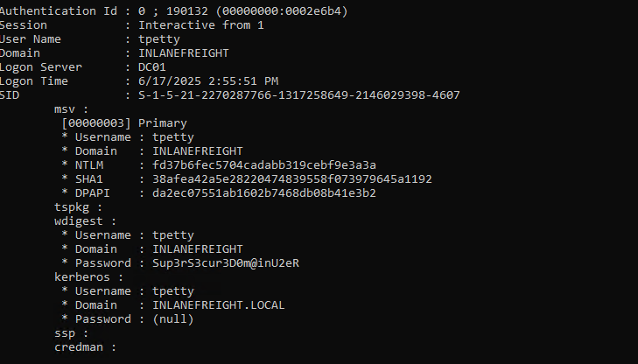This screenshot has width=638, height=364.
Task: Click the "msv :" section header
Action: [72, 109]
